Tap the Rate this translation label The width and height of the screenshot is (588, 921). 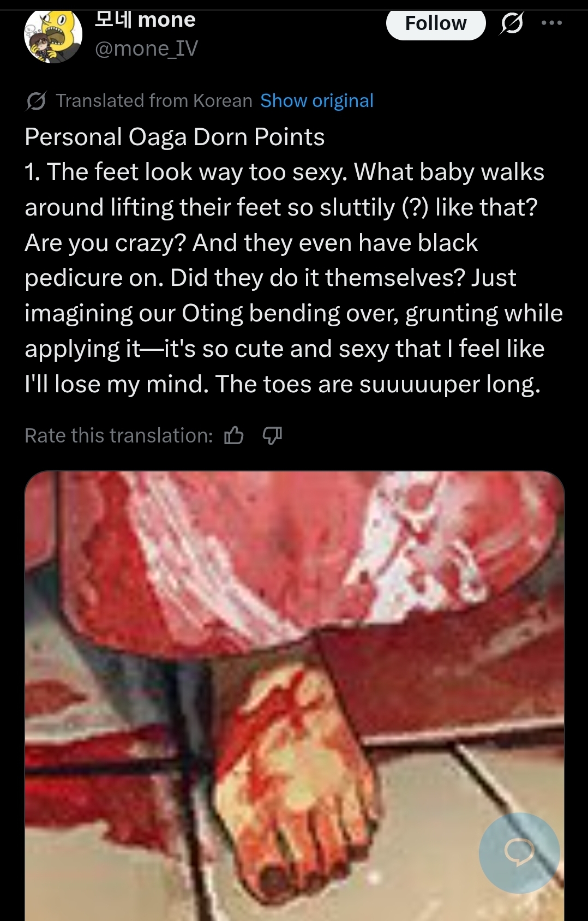119,435
